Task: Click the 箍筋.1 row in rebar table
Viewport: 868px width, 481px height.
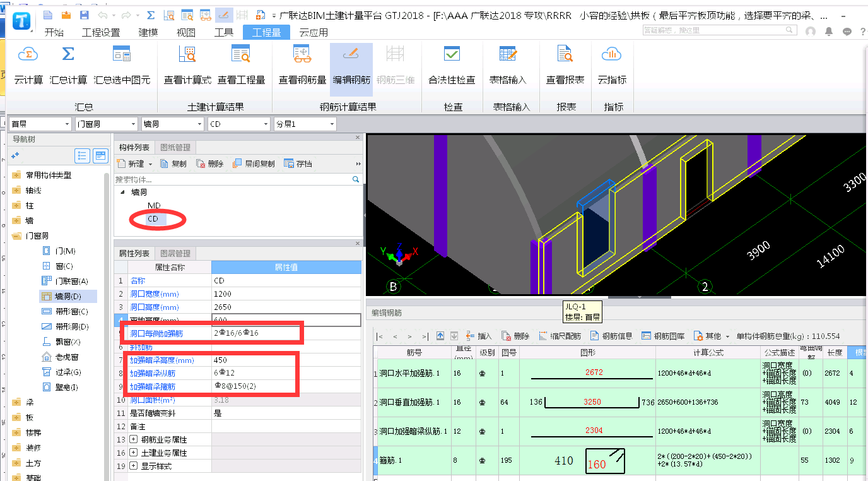Action: (620, 461)
